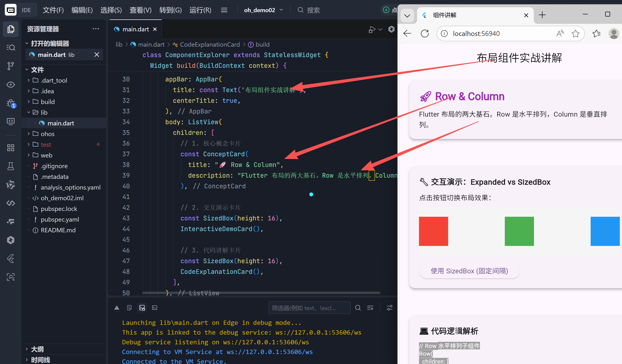
Task: Click the console filter input field
Action: point(309,308)
